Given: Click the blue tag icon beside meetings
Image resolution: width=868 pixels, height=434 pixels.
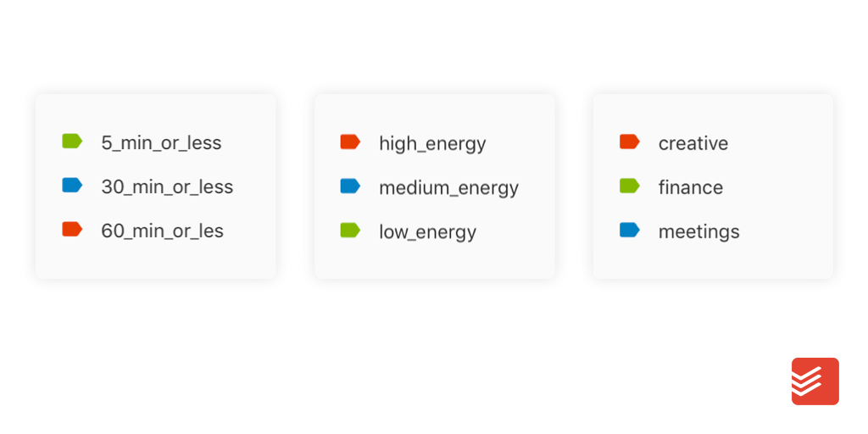Looking at the screenshot, I should [630, 230].
